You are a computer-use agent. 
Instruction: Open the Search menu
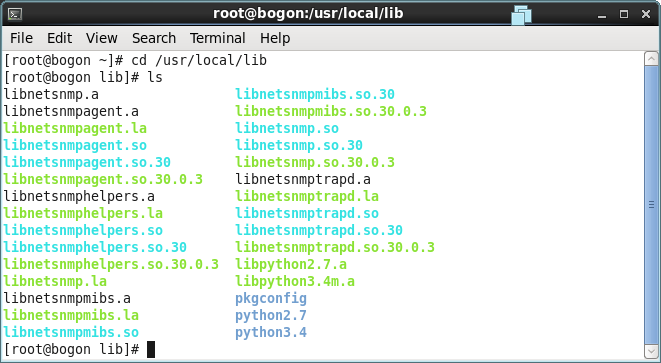154,38
